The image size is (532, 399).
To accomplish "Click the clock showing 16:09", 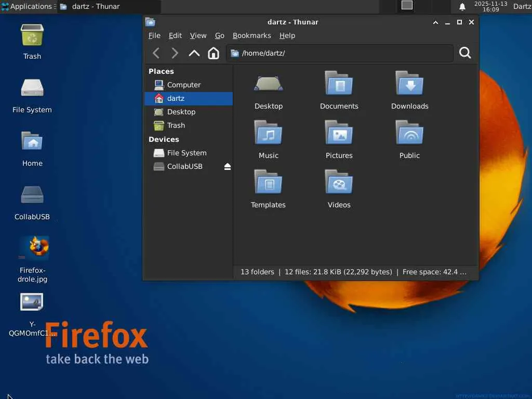I will (490, 6).
